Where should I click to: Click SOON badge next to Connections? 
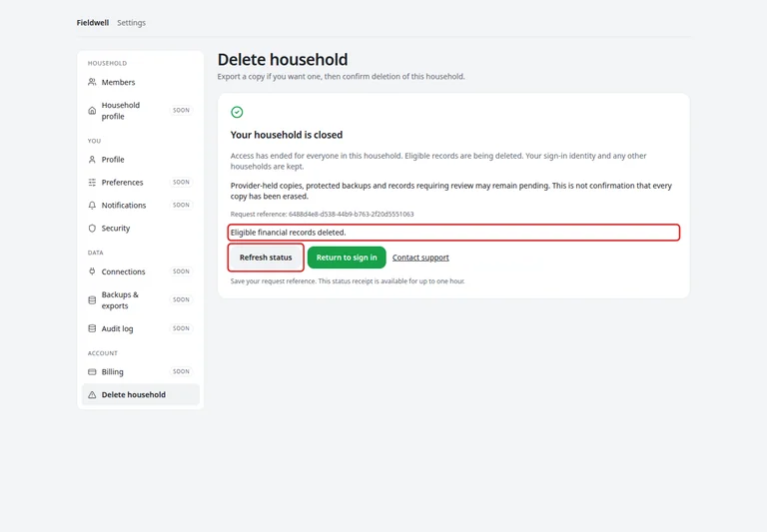tap(181, 271)
